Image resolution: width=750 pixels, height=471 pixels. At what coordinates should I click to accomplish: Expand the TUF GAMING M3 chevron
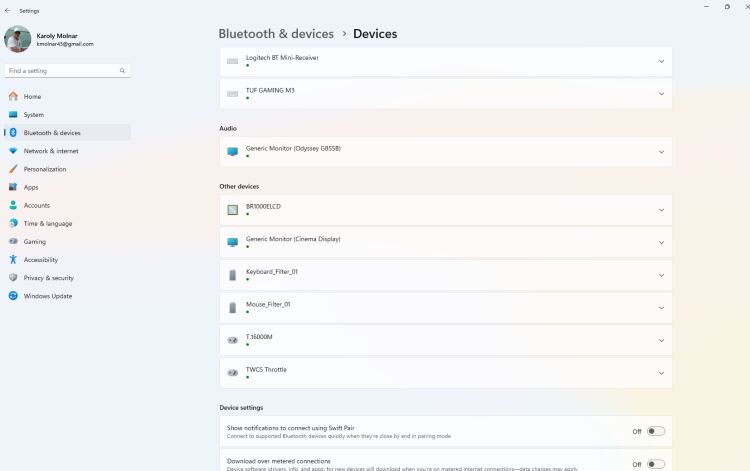click(x=662, y=94)
